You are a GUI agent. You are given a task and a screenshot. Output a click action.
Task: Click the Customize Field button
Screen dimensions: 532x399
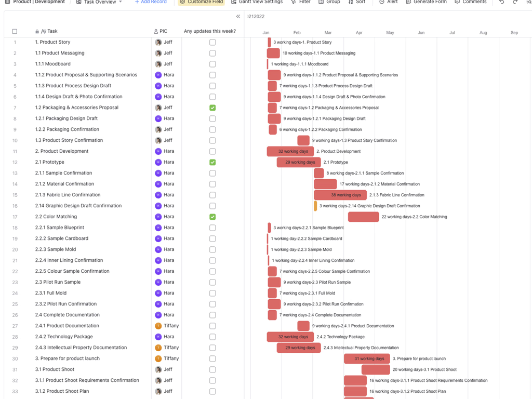202,2
